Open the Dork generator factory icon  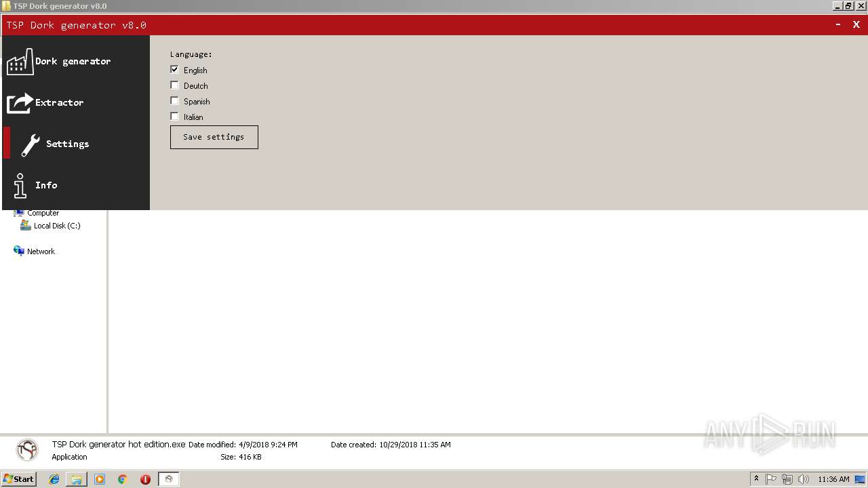pyautogui.click(x=20, y=61)
